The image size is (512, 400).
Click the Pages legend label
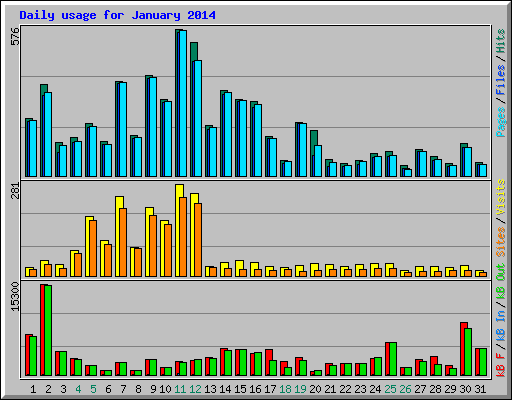point(501,122)
